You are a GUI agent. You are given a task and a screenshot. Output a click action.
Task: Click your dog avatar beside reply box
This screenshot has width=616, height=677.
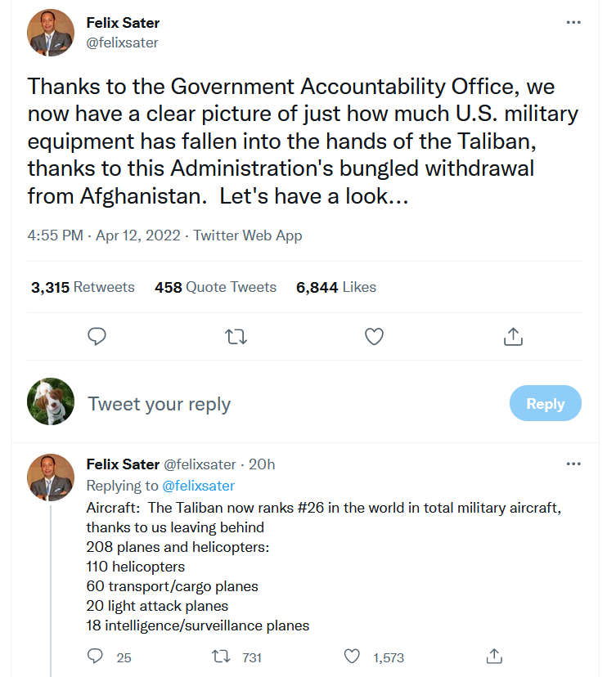click(x=51, y=402)
